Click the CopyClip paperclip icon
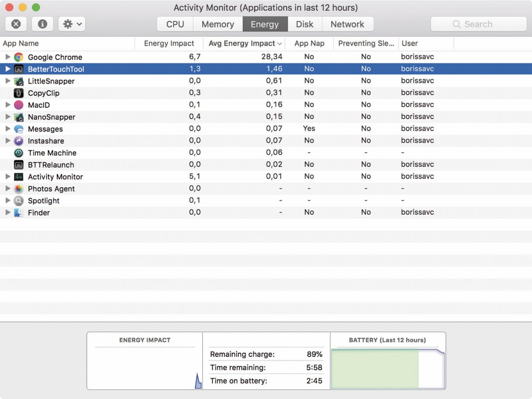The width and height of the screenshot is (532, 399). (19, 93)
